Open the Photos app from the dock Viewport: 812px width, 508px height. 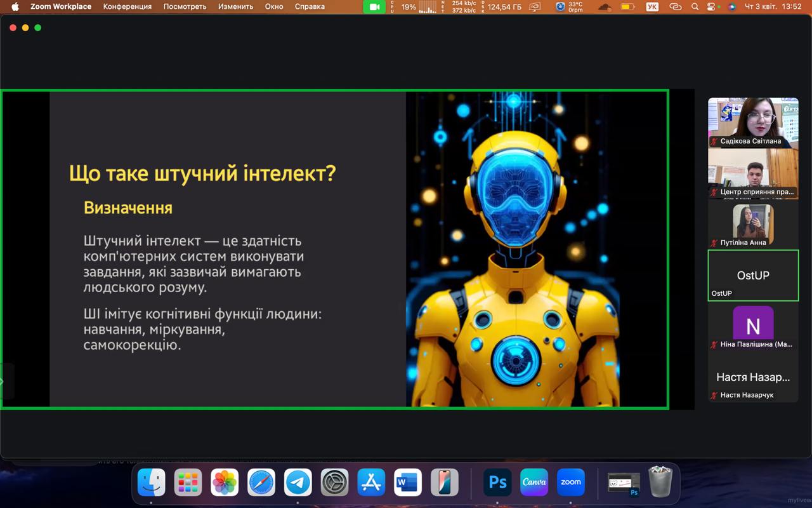coord(225,483)
